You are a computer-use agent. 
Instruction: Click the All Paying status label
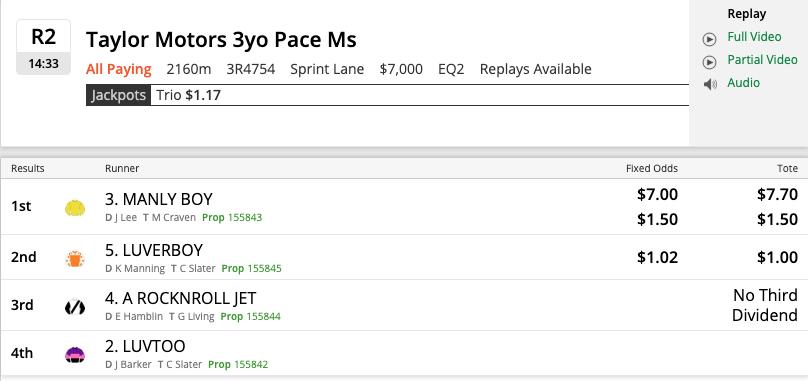pyautogui.click(x=119, y=69)
